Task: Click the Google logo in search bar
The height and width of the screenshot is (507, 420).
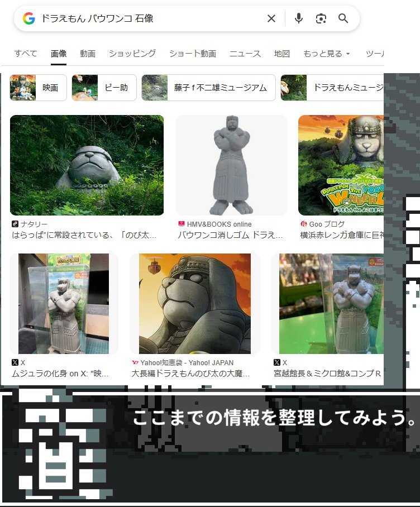Action: pos(29,18)
